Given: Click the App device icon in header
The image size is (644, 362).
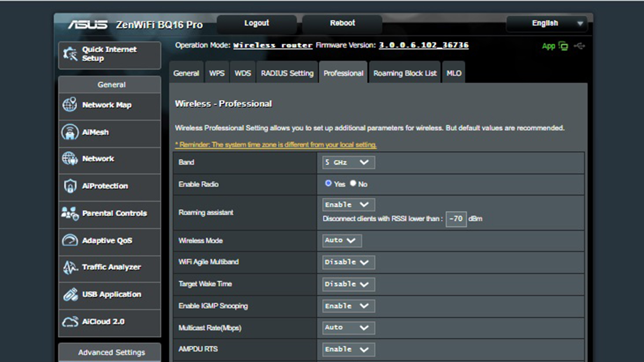Looking at the screenshot, I should (563, 46).
